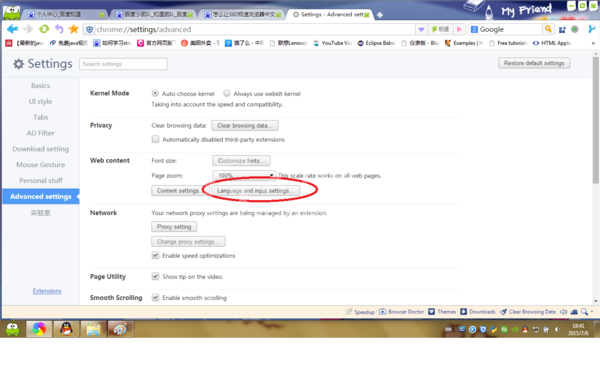Viewport: 600px width, 380px height.
Task: Open the Page zoom 100% dropdown
Action: click(244, 175)
